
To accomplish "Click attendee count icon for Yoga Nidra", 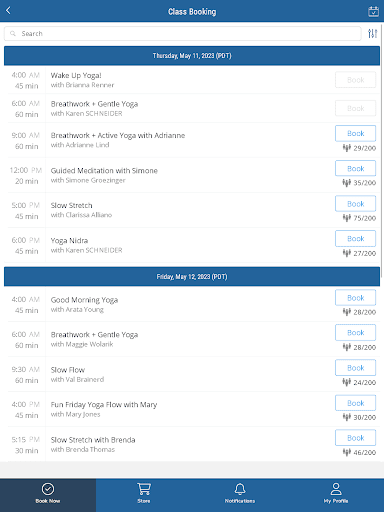I will [347, 253].
